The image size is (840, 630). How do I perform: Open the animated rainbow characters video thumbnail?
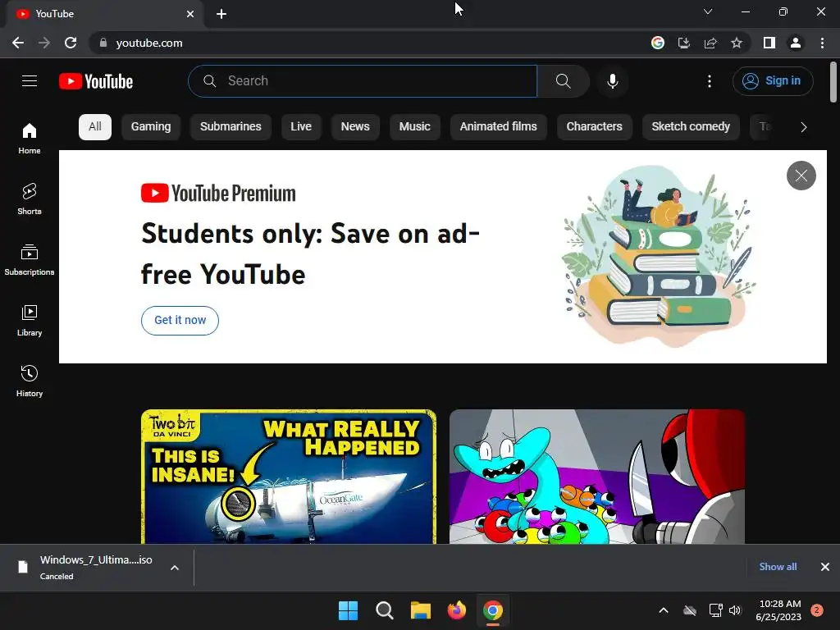(x=597, y=477)
